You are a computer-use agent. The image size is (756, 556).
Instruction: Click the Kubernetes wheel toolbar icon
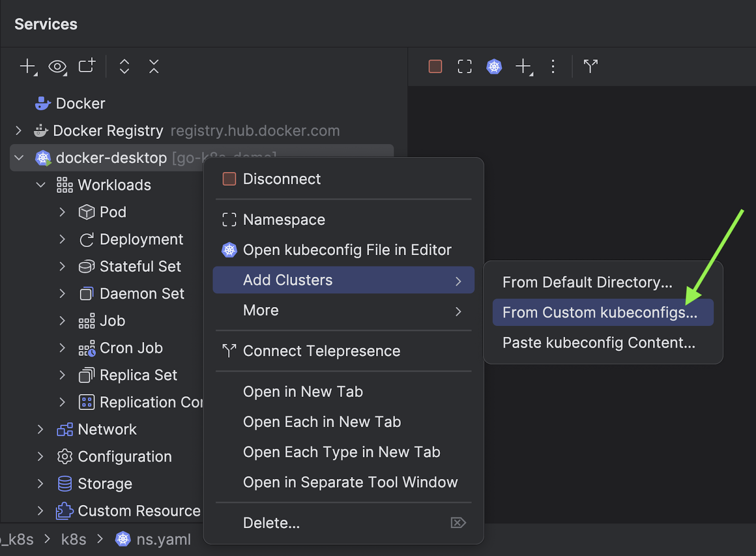coord(494,66)
